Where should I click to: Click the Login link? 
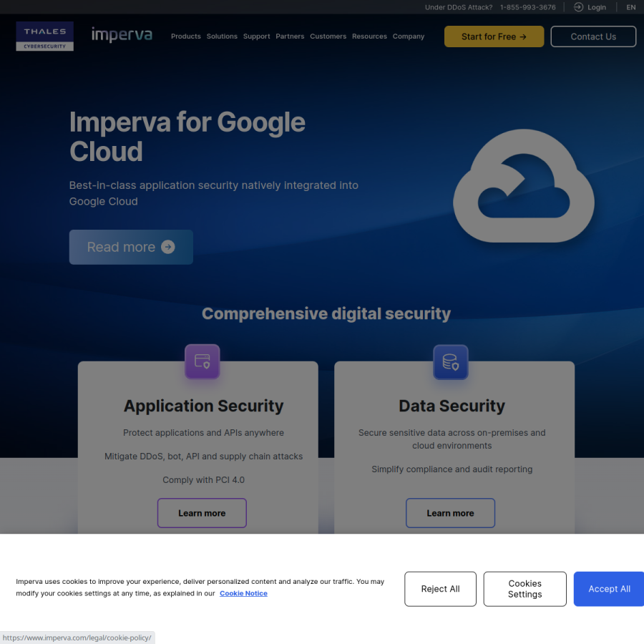[x=596, y=7]
